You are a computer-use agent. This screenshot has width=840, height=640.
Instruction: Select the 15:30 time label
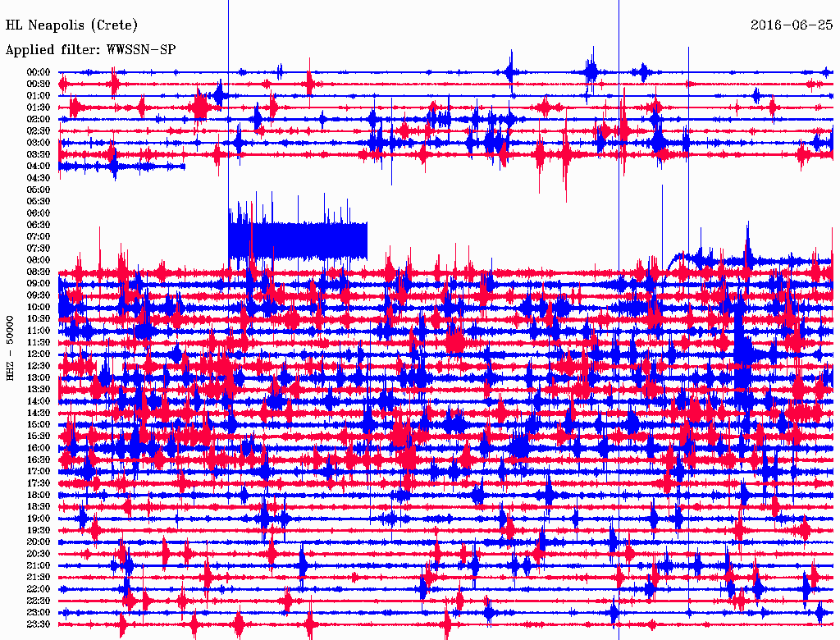coord(39,437)
